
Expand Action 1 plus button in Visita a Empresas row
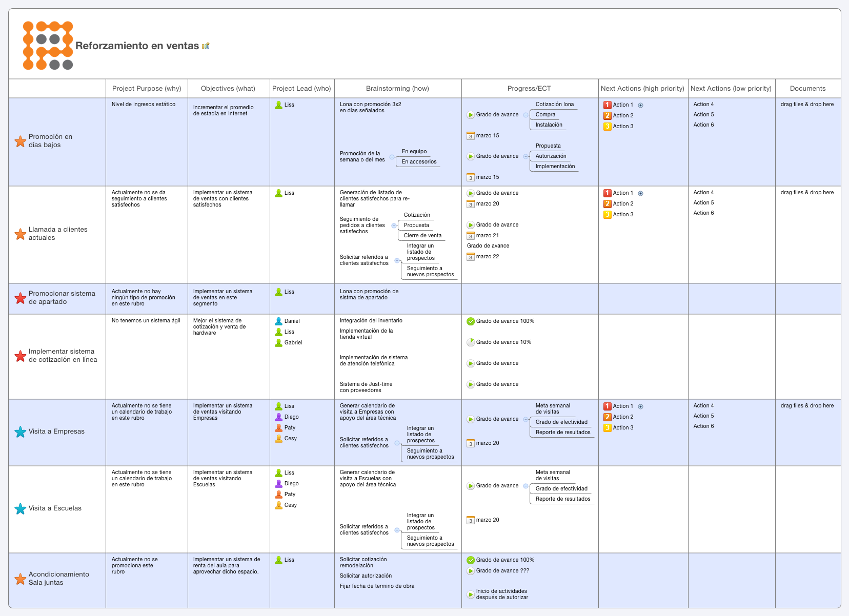640,407
